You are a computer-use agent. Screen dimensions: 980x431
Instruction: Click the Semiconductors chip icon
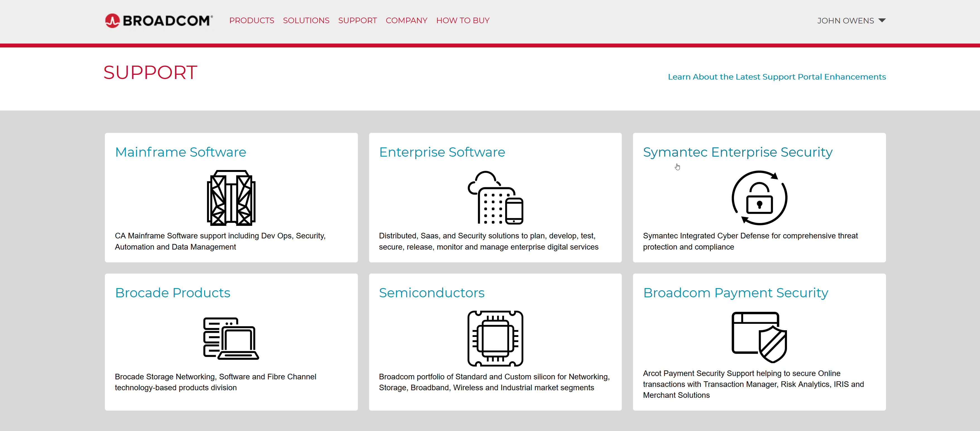click(495, 338)
